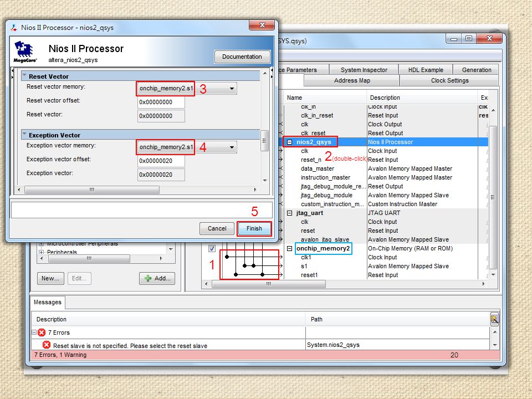Image resolution: width=532 pixels, height=399 pixels.
Task: Click the Add... button
Action: coord(157,278)
